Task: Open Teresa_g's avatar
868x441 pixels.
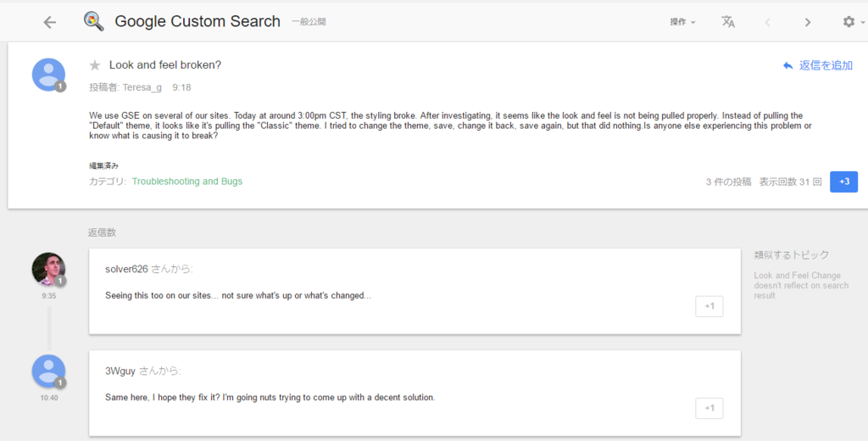Action: click(48, 75)
